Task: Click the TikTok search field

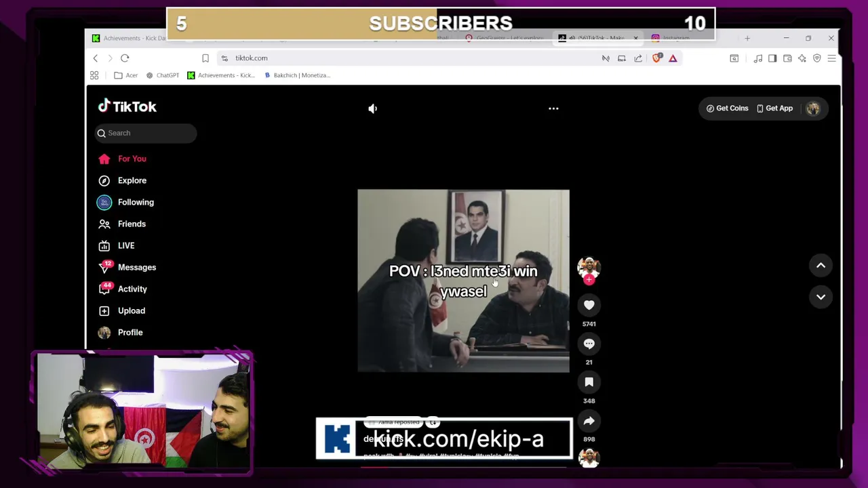Action: pos(146,133)
